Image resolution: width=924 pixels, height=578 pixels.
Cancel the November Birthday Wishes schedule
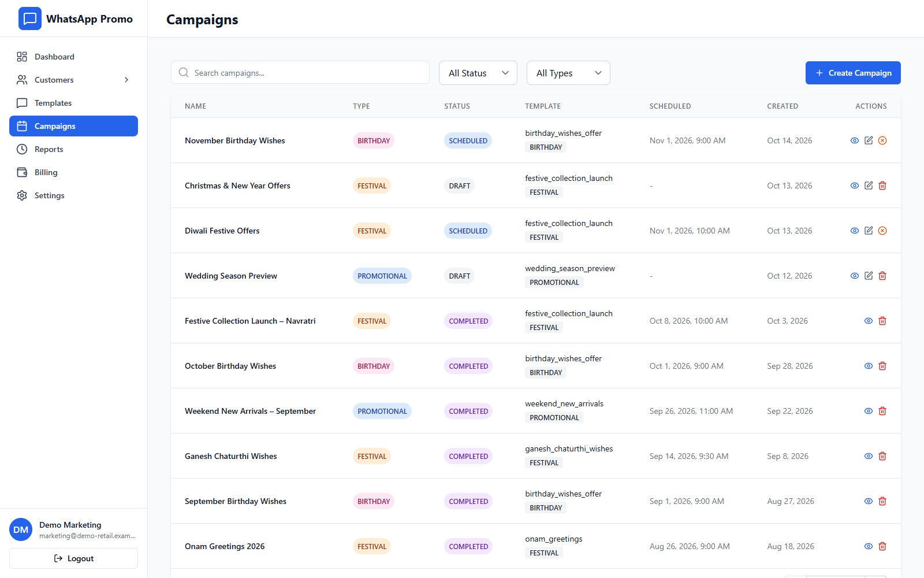[x=882, y=140]
